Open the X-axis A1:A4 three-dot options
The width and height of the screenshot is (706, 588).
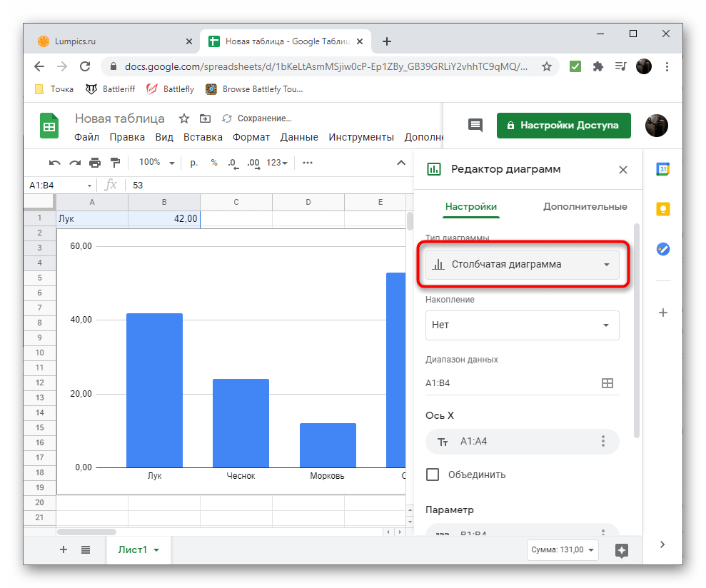[x=603, y=442]
